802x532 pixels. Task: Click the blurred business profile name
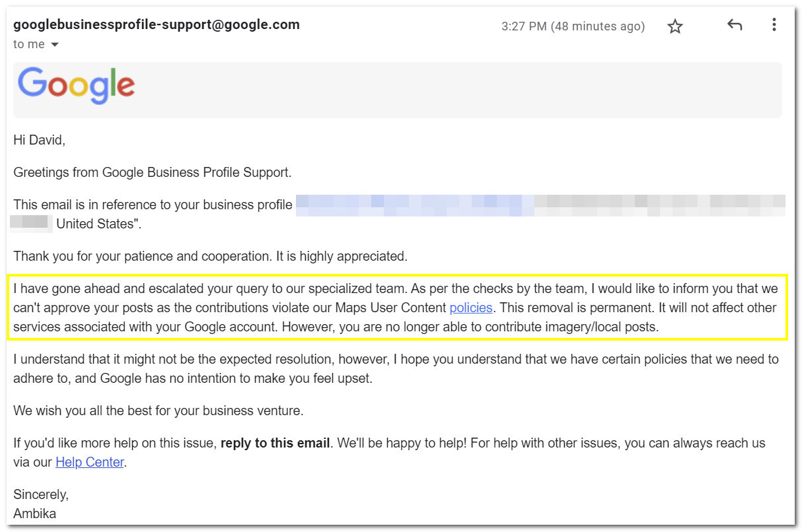pyautogui.click(x=540, y=205)
